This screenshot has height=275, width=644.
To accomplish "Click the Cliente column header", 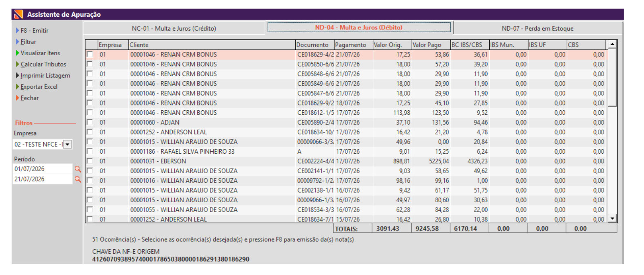I will [x=212, y=45].
